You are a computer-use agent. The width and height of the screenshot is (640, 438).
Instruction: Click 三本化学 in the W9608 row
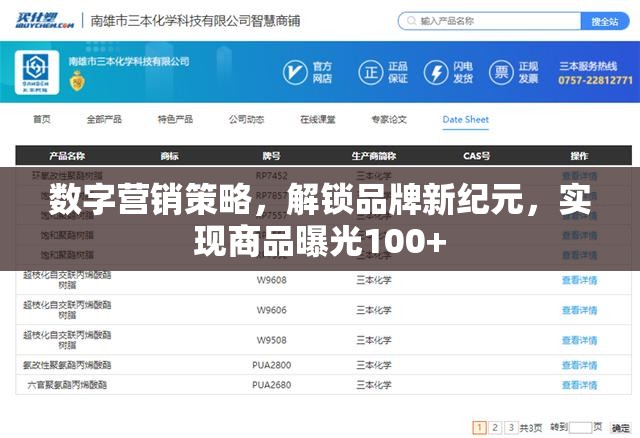[x=374, y=280]
